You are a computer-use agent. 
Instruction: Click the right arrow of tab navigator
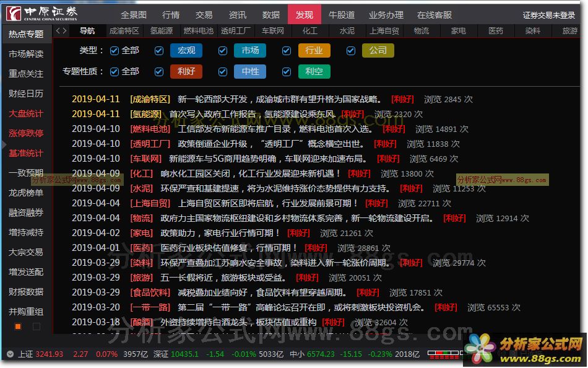coord(64,31)
